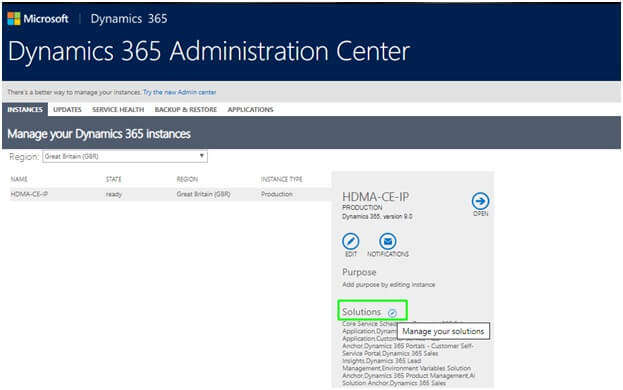
Task: Click 'Dynamics 365, version 9.0' text
Action: pyautogui.click(x=377, y=216)
